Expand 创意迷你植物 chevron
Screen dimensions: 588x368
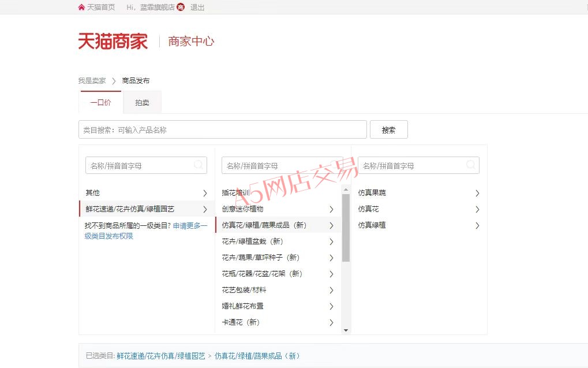[331, 209]
